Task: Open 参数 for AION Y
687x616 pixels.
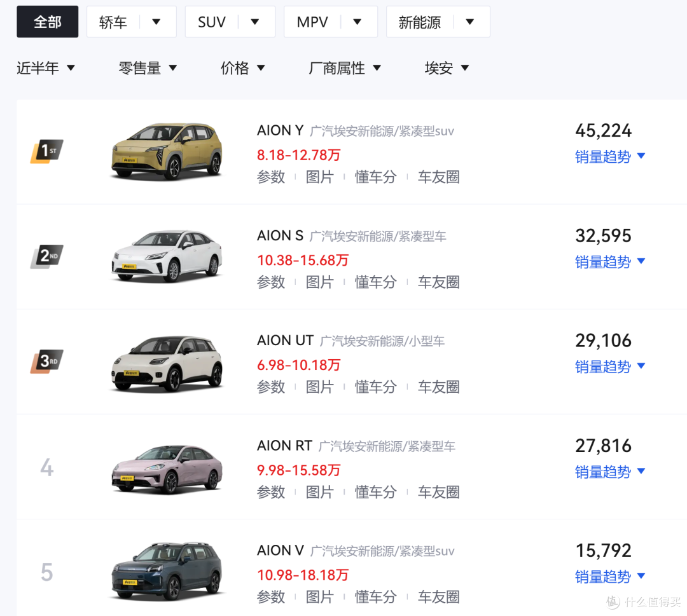Action: [271, 177]
